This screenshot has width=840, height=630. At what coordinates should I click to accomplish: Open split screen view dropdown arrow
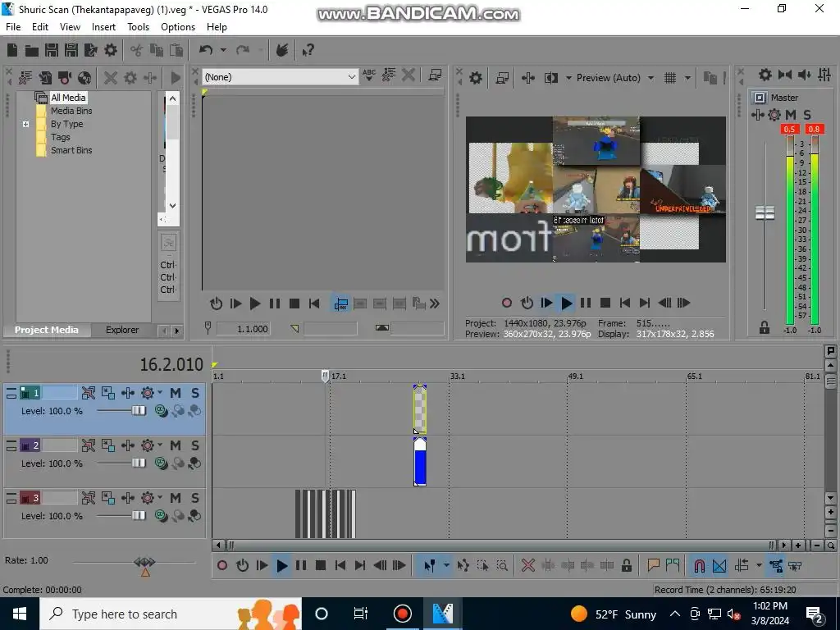pos(568,78)
